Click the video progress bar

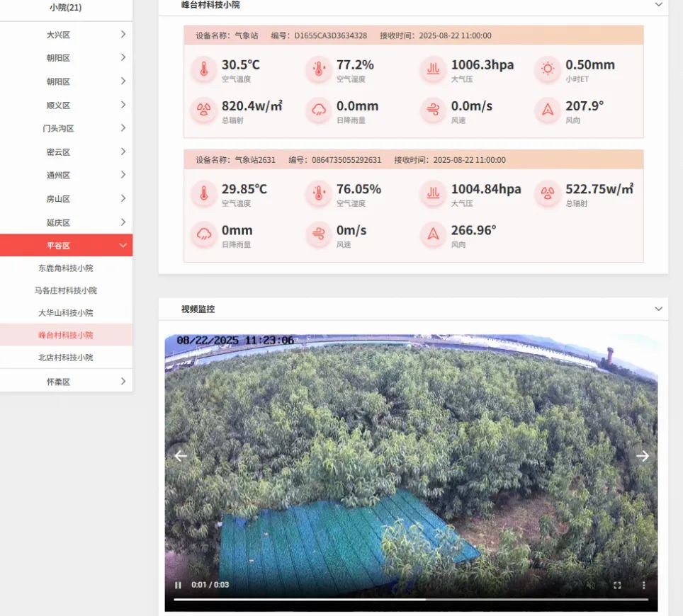[x=411, y=600]
